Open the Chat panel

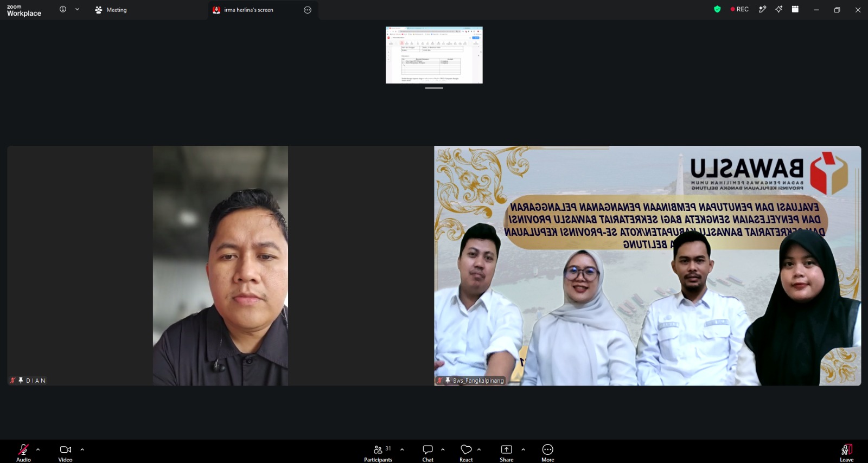(428, 453)
